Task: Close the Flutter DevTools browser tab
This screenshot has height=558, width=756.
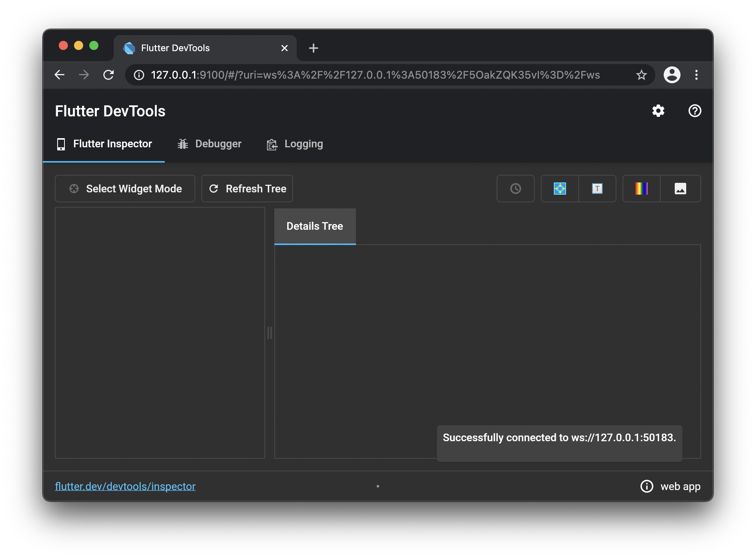Action: click(x=284, y=48)
